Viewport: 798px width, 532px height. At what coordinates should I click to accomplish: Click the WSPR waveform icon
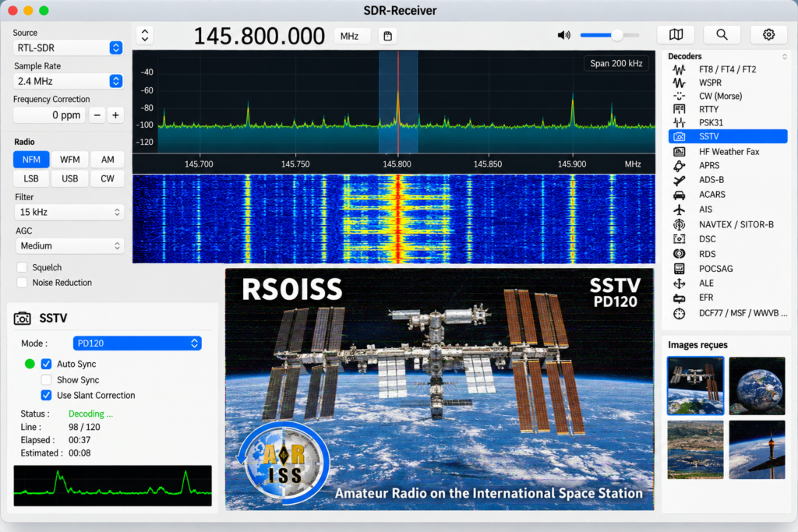coord(679,83)
